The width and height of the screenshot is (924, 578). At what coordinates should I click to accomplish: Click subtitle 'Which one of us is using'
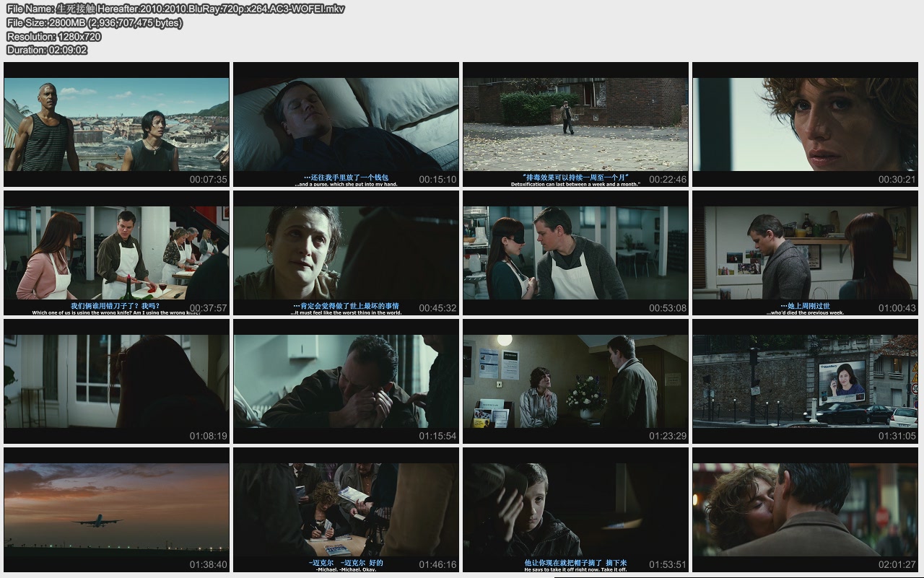point(116,312)
